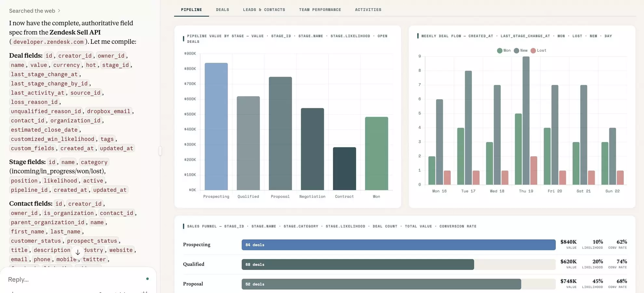Select the Prospecting bar in pipeline chart
This screenshot has width=644, height=293.
[x=216, y=127]
